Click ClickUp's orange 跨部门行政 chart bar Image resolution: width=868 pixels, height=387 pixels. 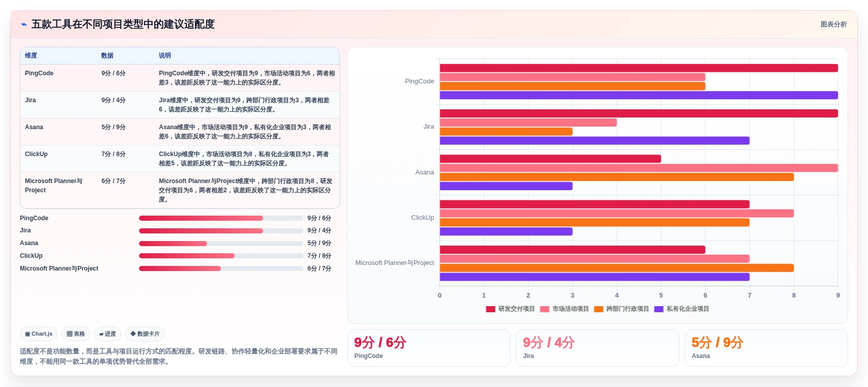(x=595, y=223)
